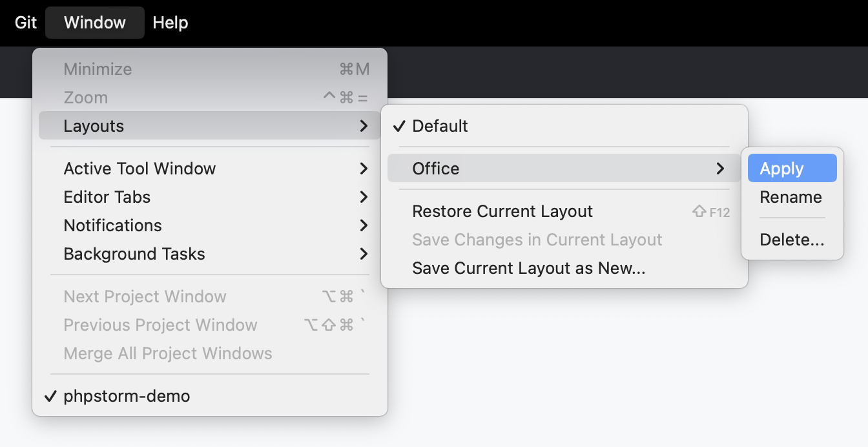Expand the Editor Tabs submenu chevron
Screen dimensions: 868x447
[364, 197]
